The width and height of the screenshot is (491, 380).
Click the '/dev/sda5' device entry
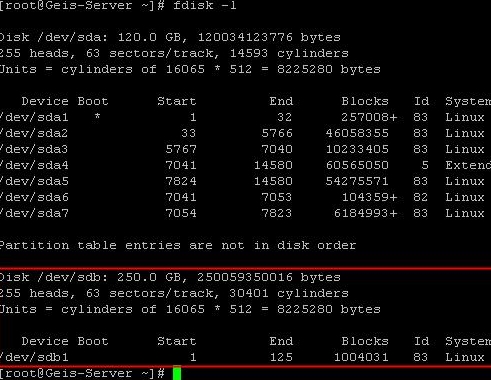tap(34, 181)
